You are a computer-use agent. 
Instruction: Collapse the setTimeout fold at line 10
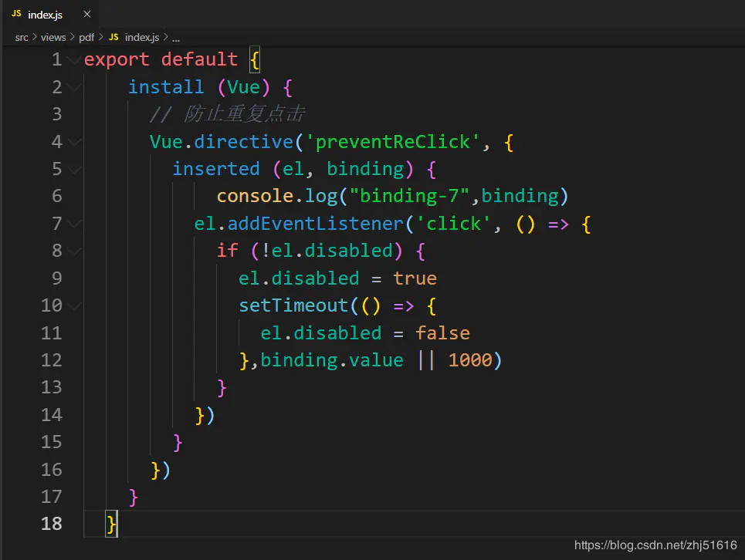click(75, 305)
